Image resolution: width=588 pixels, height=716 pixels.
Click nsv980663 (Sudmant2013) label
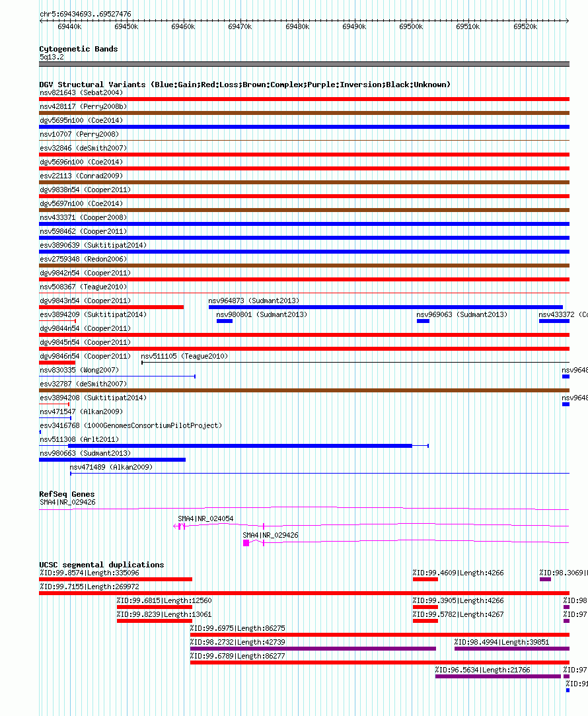point(85,453)
